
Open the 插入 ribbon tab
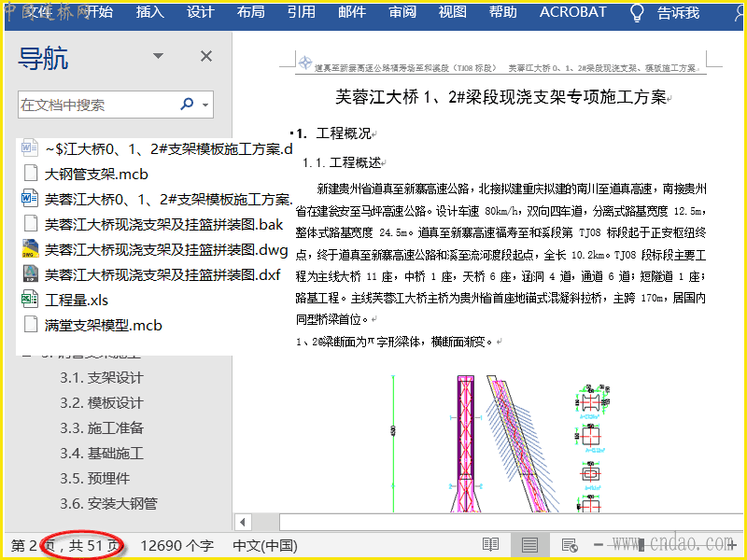click(150, 12)
